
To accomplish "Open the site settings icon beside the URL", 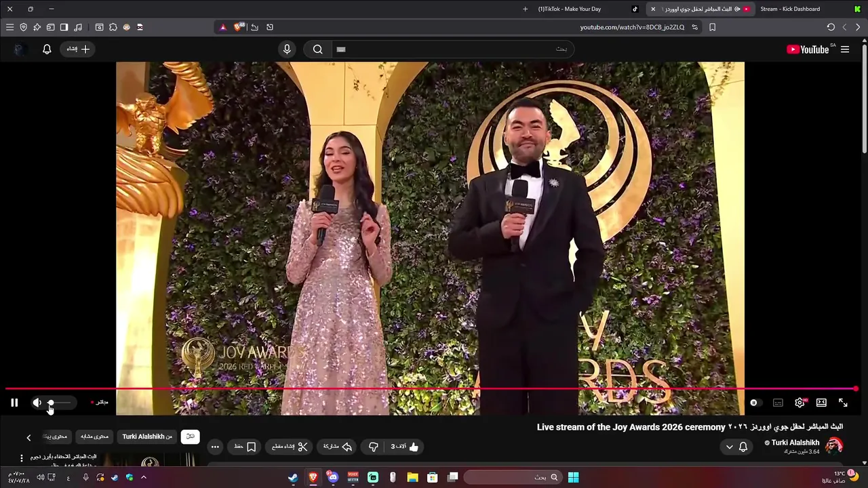I will [x=694, y=27].
